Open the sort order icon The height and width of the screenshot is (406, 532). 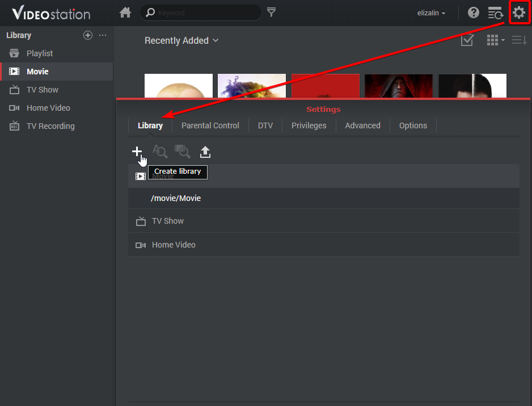[519, 40]
